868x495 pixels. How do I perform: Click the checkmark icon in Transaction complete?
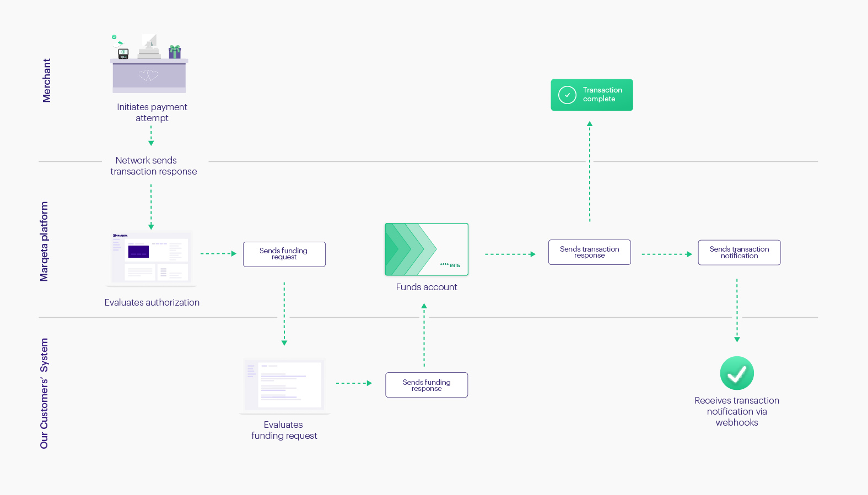coord(567,95)
